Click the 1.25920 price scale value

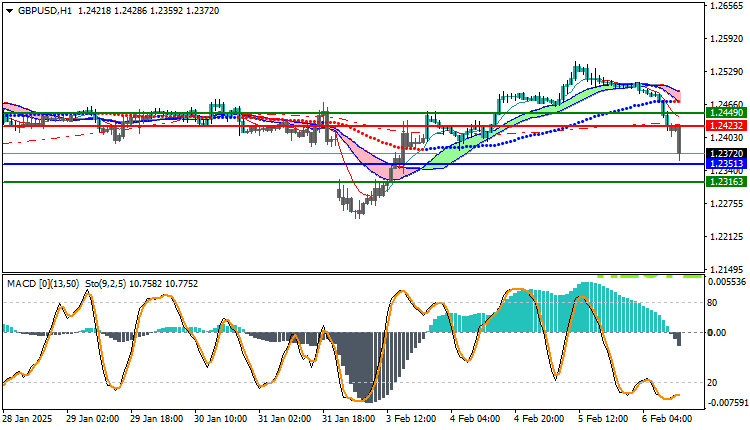coord(727,39)
